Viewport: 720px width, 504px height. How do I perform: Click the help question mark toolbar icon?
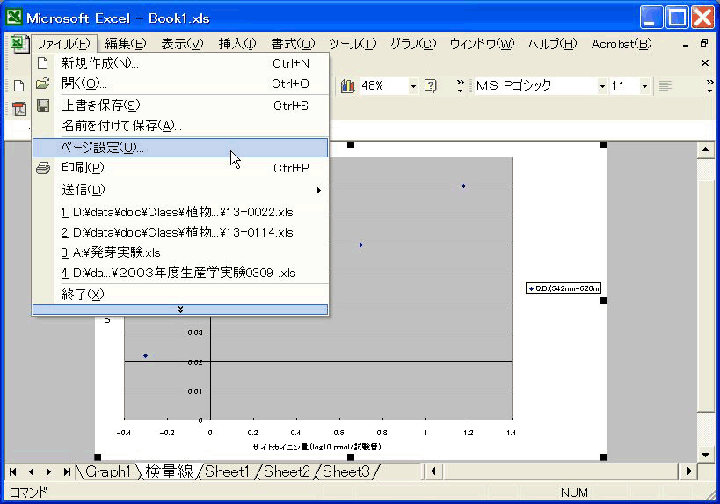click(431, 86)
